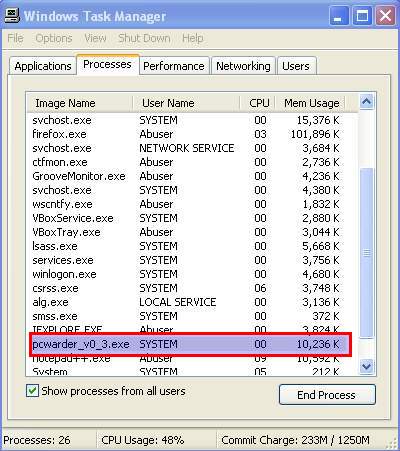Click the process list scrollbar thumb

tap(367, 253)
